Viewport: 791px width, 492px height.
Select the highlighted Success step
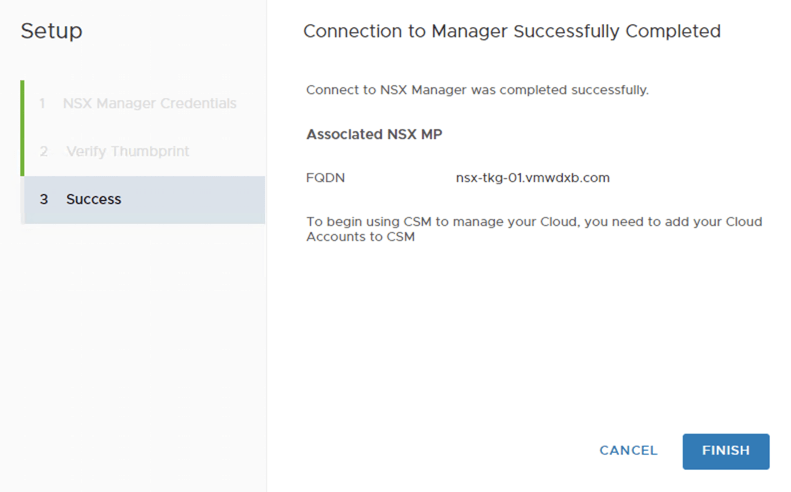tap(93, 199)
